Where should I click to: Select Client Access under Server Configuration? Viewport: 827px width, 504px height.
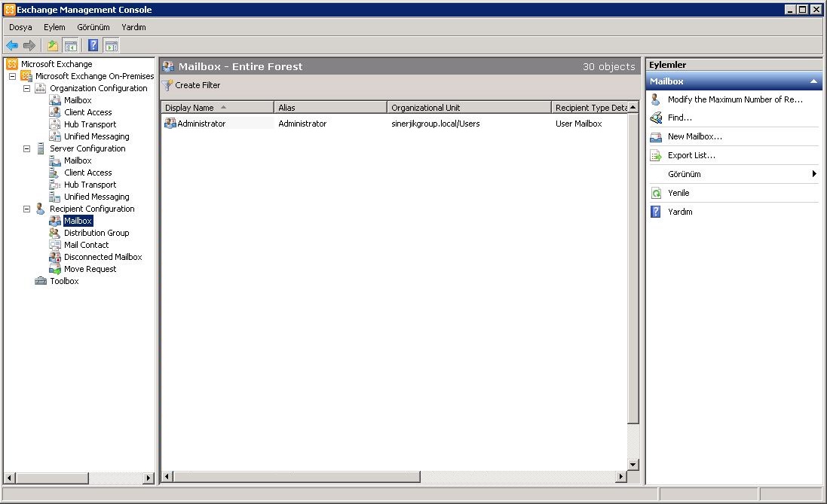pos(88,173)
